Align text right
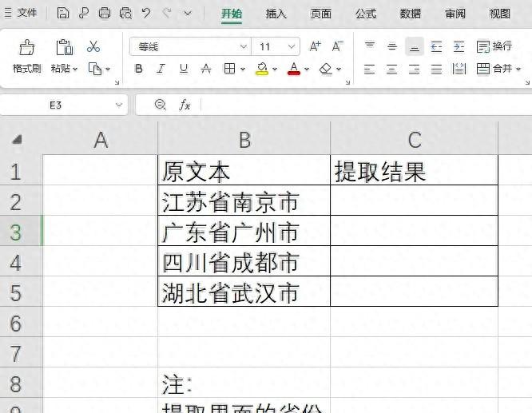532x413 pixels. (x=415, y=69)
